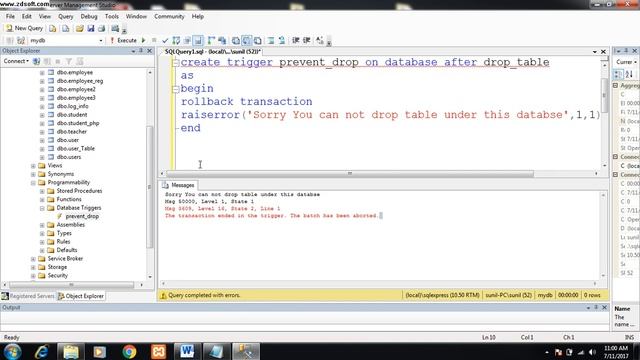The width and height of the screenshot is (640, 360).
Task: Click inside the SQL editor on 'rollback transaction'
Action: [x=247, y=102]
